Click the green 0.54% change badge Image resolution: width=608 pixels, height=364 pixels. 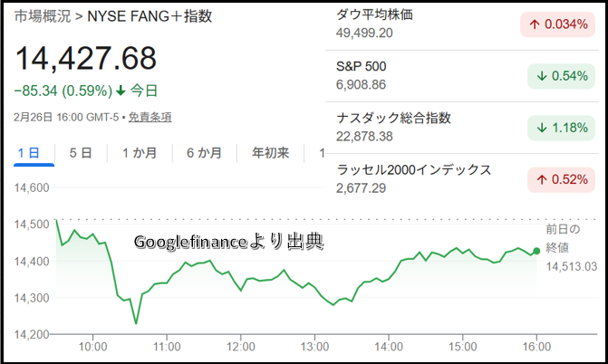[555, 75]
